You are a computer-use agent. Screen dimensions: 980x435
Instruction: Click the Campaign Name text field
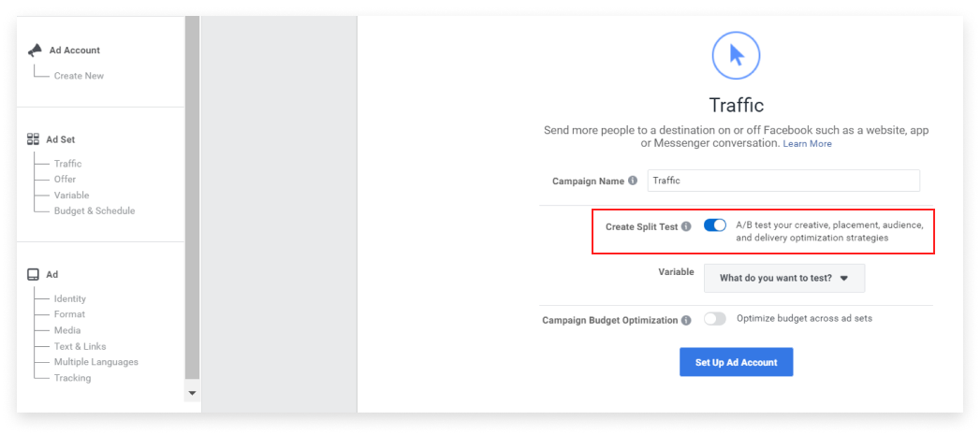783,181
